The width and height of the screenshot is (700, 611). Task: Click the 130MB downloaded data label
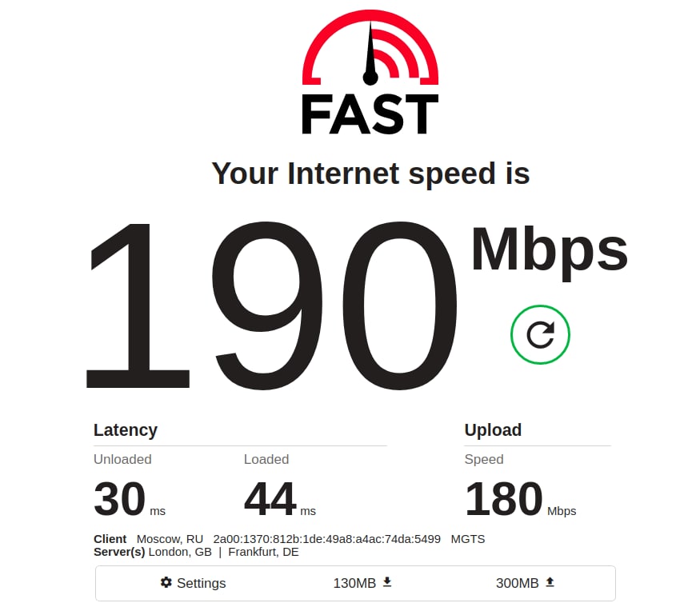[354, 583]
